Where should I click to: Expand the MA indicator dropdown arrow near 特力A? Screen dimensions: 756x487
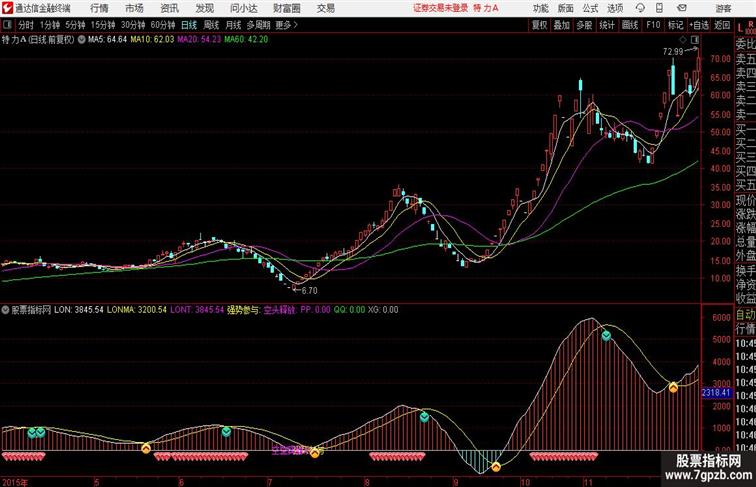click(x=81, y=40)
